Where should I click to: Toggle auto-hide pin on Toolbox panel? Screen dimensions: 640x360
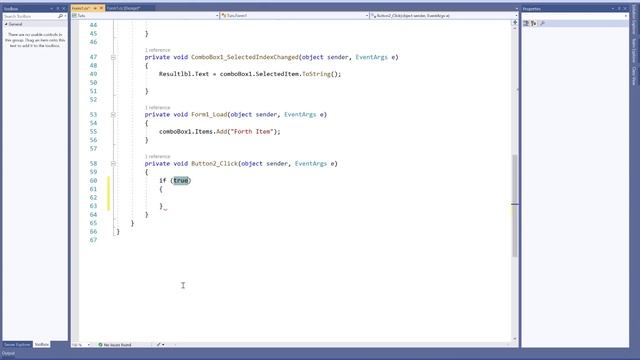tap(58, 9)
